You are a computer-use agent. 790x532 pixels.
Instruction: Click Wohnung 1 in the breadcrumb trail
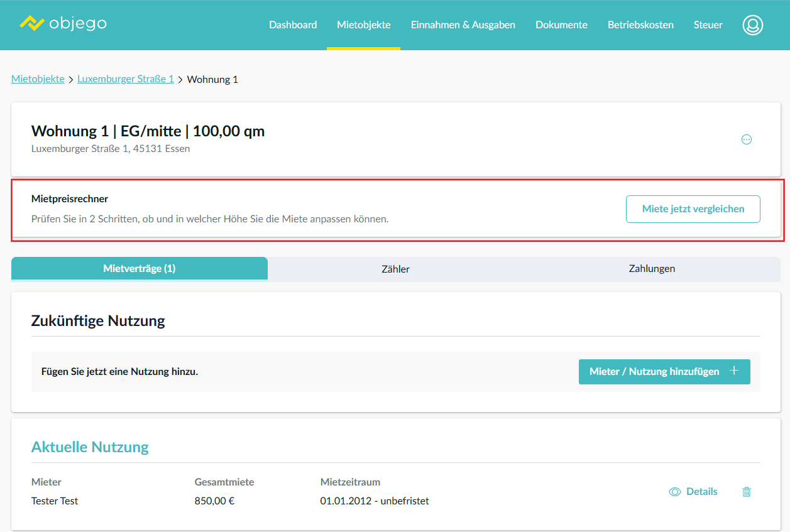(x=212, y=80)
